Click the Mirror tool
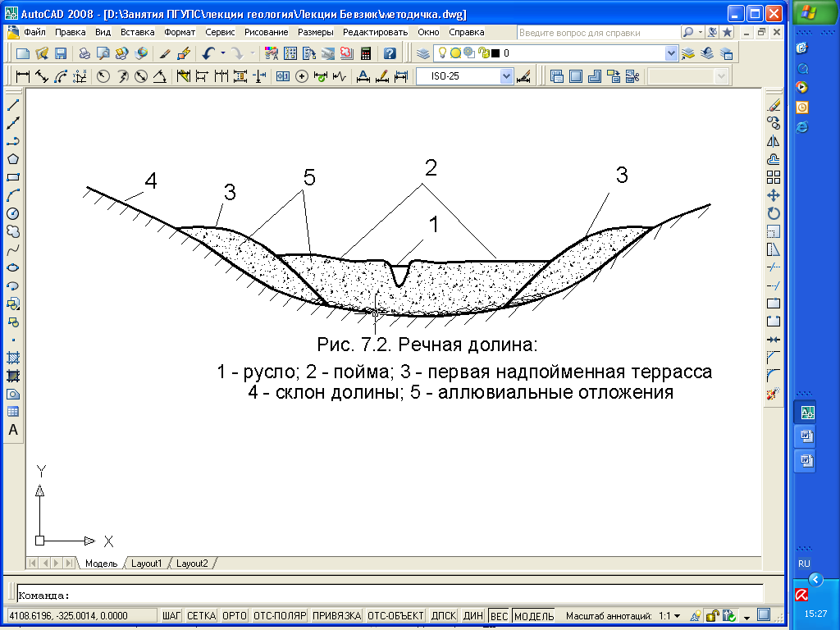 (x=773, y=141)
